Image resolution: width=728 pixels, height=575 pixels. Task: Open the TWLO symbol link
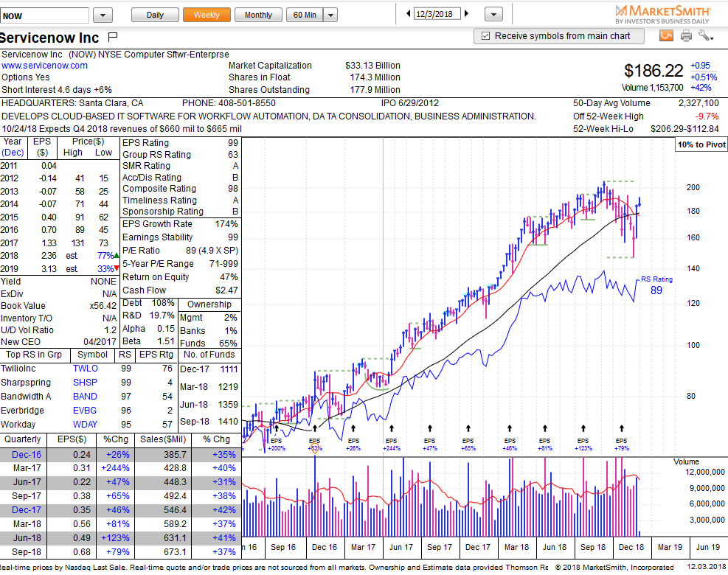tap(86, 369)
